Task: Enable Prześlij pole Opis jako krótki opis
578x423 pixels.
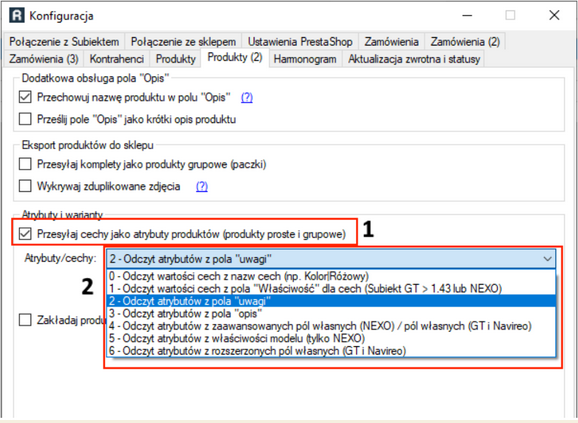Action: pos(25,119)
